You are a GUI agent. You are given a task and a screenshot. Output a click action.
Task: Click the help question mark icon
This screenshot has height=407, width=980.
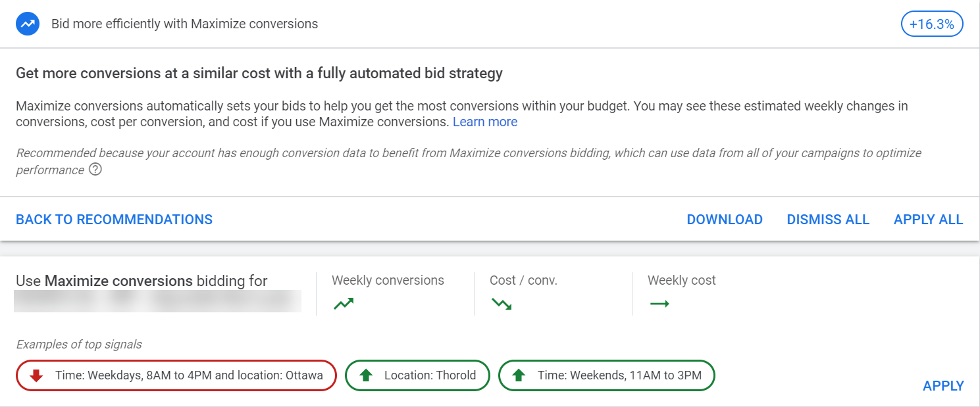point(95,170)
